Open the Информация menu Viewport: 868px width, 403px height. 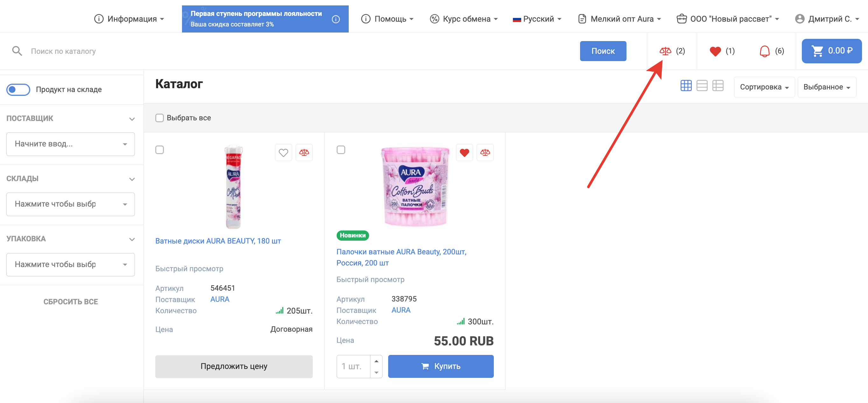[x=129, y=19]
